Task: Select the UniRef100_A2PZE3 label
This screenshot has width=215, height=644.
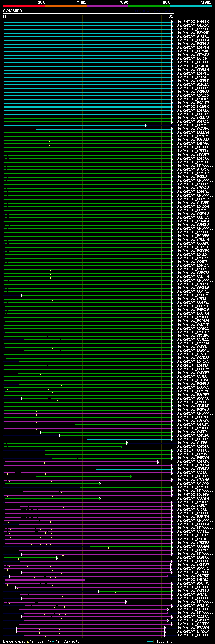Action: click(193, 84)
